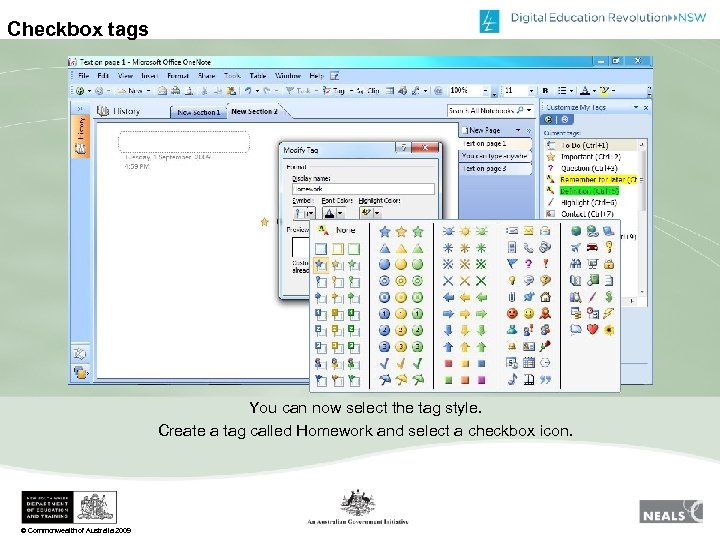Open the font size 11 dropdown
The width and height of the screenshot is (720, 540).
tap(531, 91)
